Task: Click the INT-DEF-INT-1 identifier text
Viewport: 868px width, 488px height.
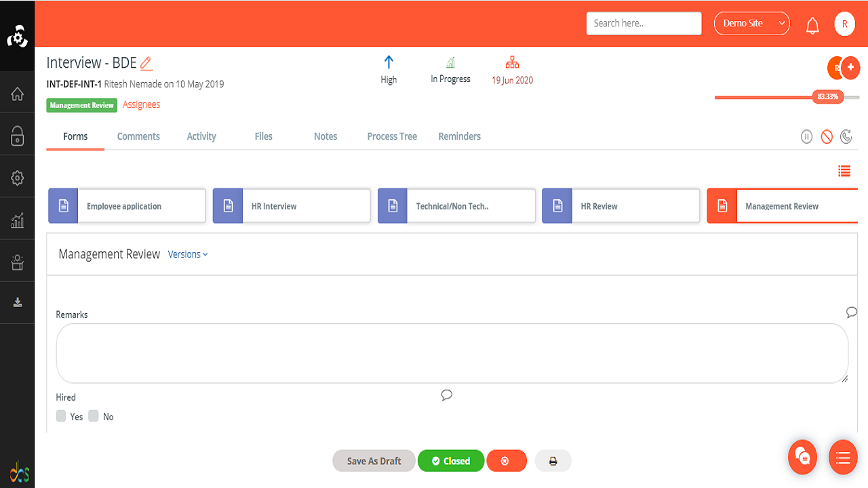Action: [74, 84]
